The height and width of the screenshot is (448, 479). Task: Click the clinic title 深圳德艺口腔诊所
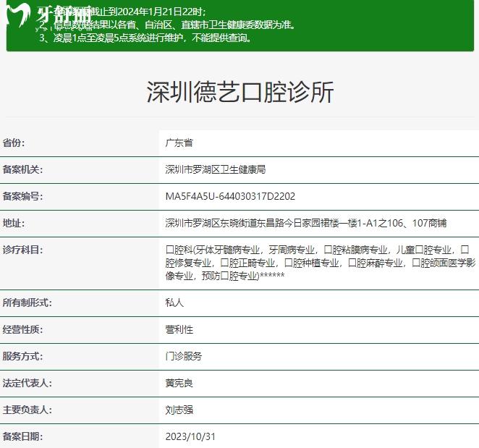coord(240,92)
